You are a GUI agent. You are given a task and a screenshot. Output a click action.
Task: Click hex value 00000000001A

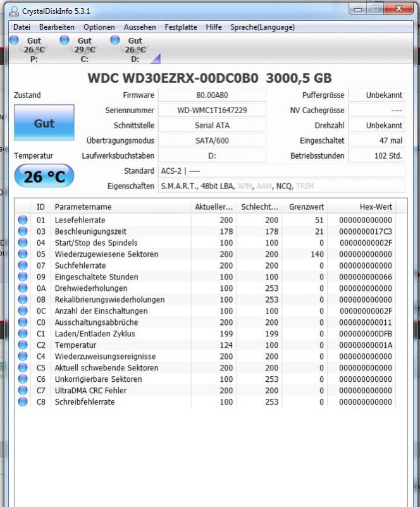(x=366, y=345)
